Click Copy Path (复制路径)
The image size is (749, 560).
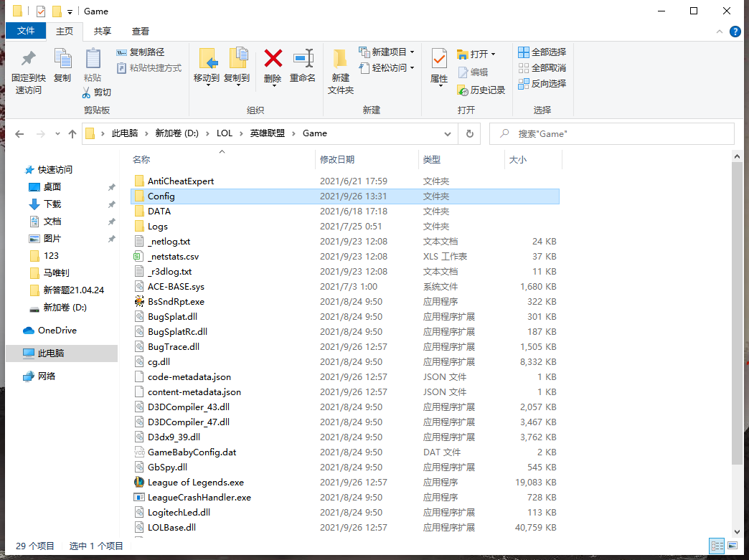(141, 52)
